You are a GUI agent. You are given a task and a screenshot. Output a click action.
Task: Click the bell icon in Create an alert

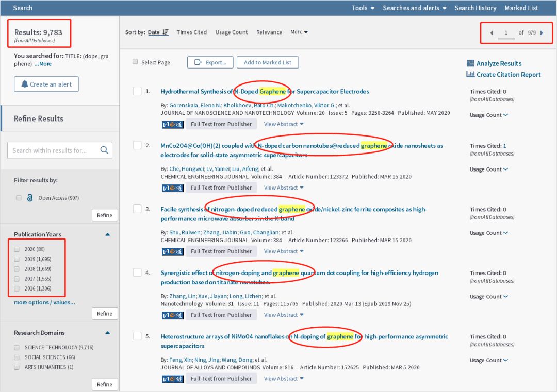coord(25,84)
